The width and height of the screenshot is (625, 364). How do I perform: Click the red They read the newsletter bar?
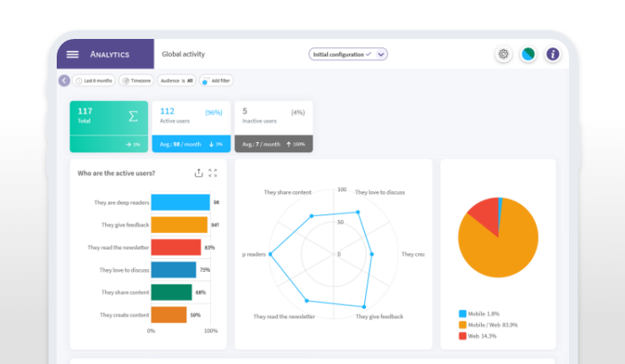coord(176,247)
